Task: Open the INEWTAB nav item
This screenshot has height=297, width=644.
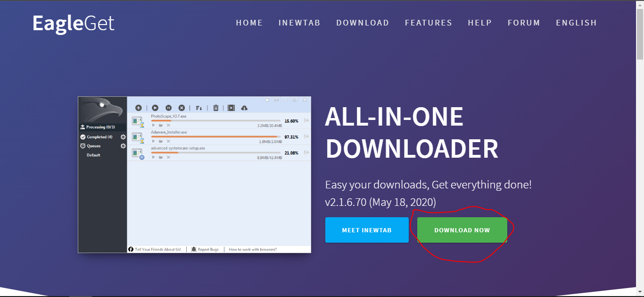Action: [299, 23]
